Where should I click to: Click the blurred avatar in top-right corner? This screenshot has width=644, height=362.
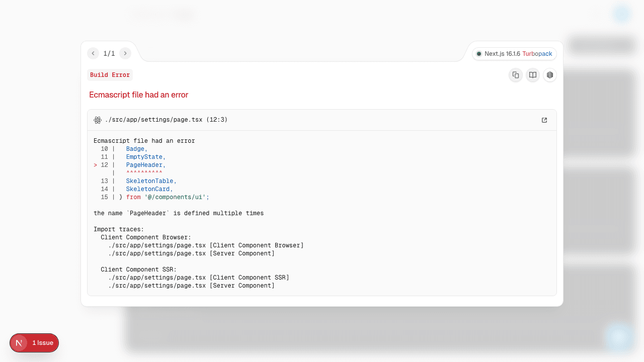(622, 14)
